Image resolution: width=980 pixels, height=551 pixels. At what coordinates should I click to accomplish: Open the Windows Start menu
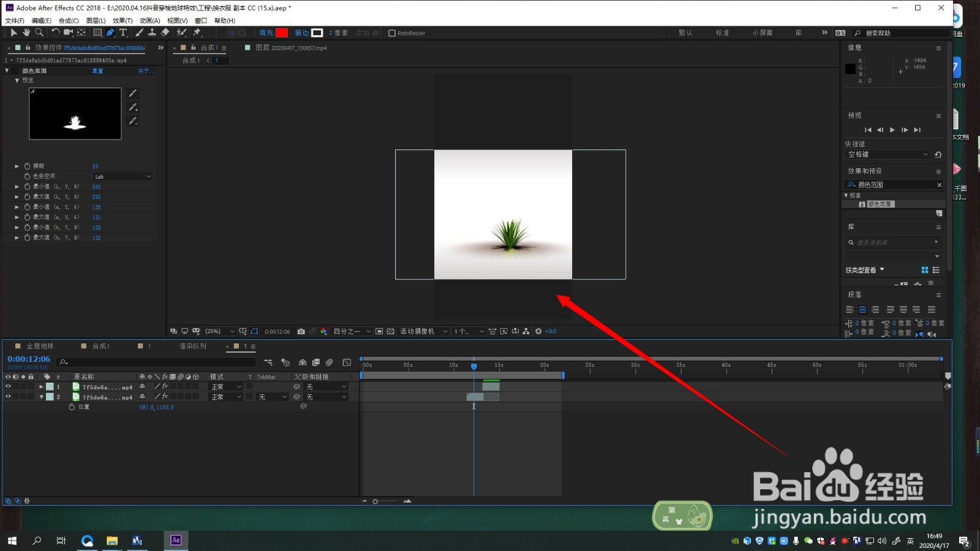tap(12, 541)
